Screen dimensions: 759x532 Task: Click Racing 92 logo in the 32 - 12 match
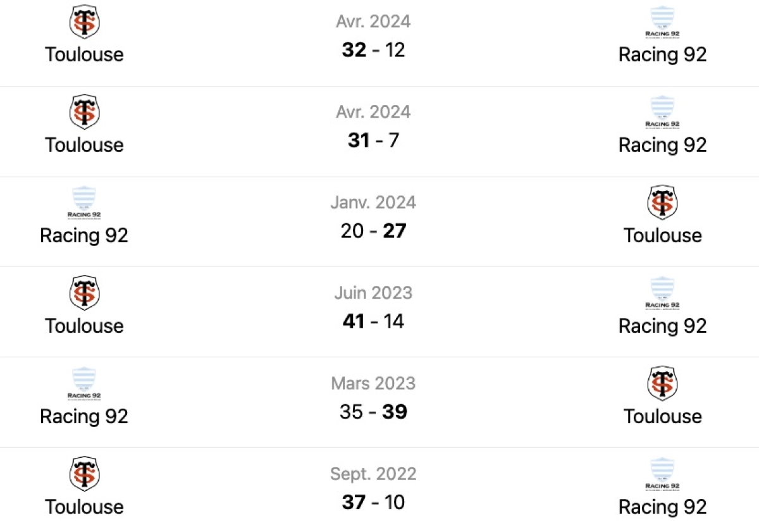point(662,22)
